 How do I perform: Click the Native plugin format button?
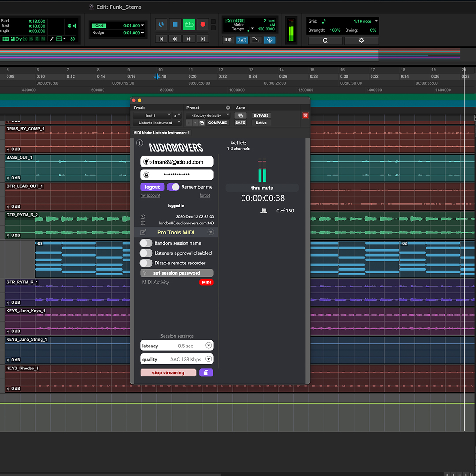pos(261,123)
